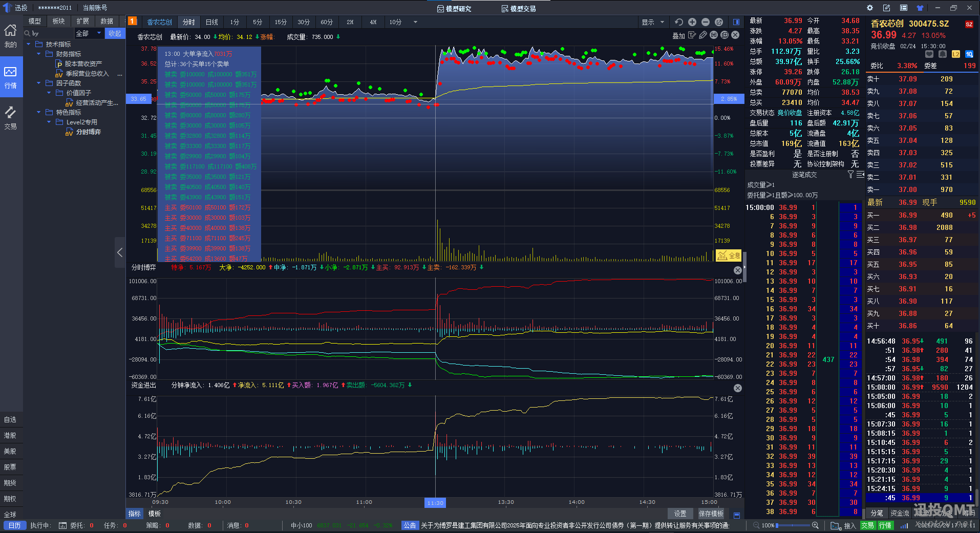Click the 保存模板 button
Image resolution: width=980 pixels, height=533 pixels.
(x=711, y=514)
